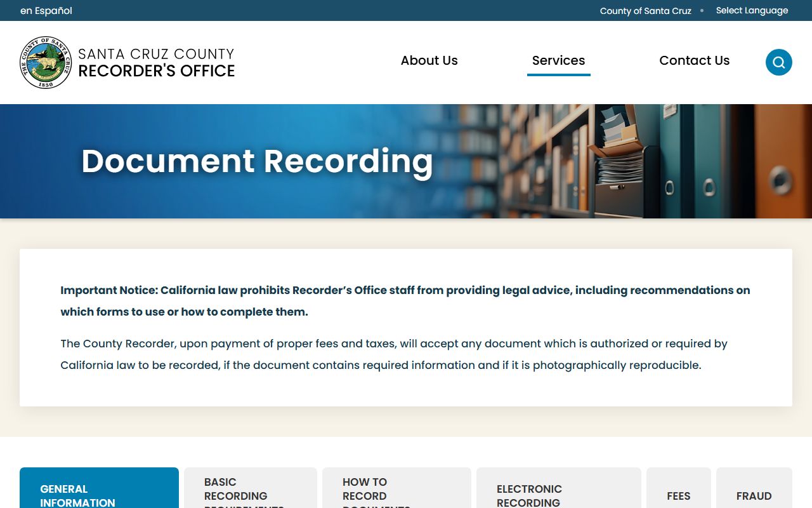Click the Important Notice bold paragraph
The height and width of the screenshot is (508, 812).
click(x=405, y=301)
